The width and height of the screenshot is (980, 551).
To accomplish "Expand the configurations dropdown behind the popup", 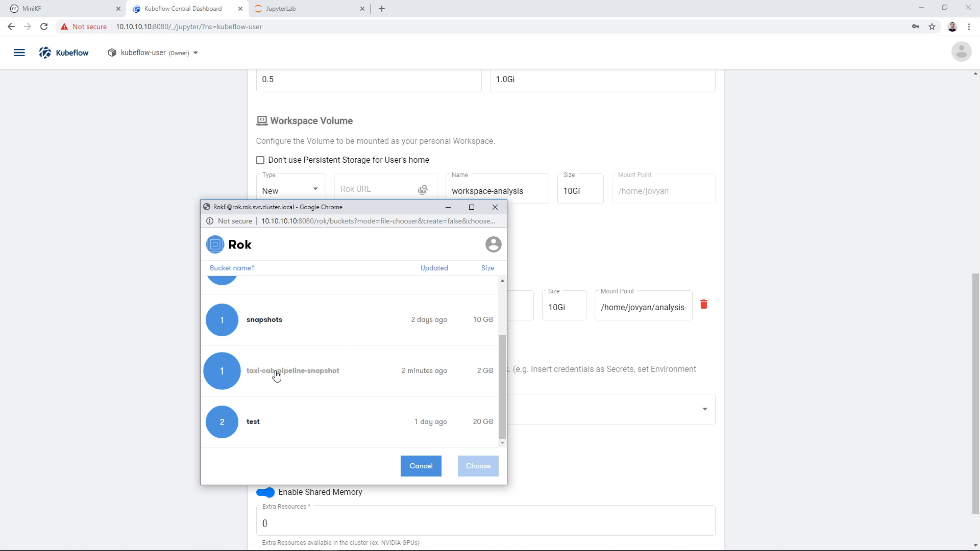I will (704, 409).
